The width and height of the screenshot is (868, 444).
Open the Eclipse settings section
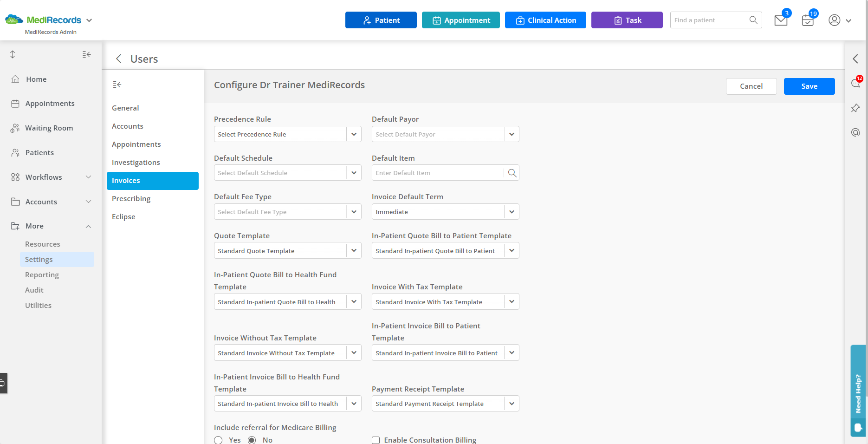point(123,216)
